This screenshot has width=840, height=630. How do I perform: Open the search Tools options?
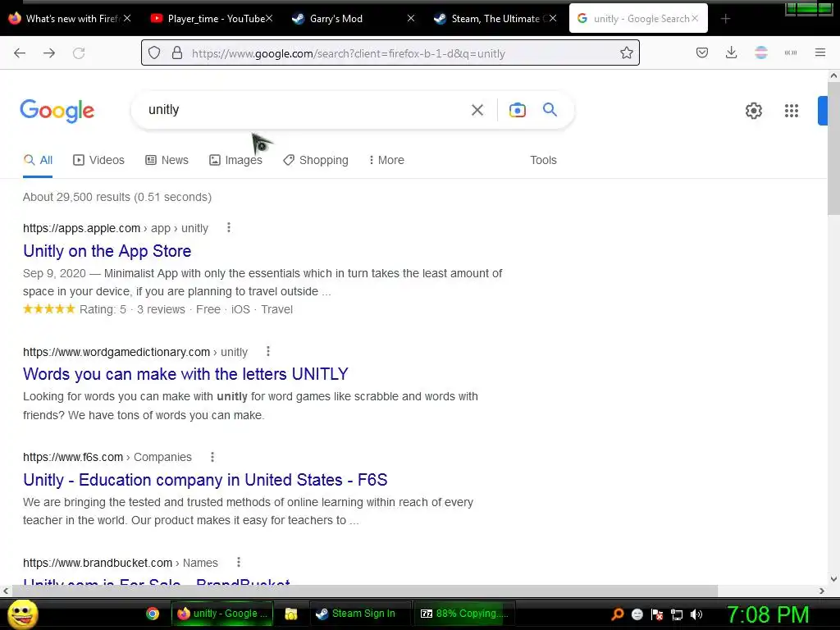click(543, 160)
